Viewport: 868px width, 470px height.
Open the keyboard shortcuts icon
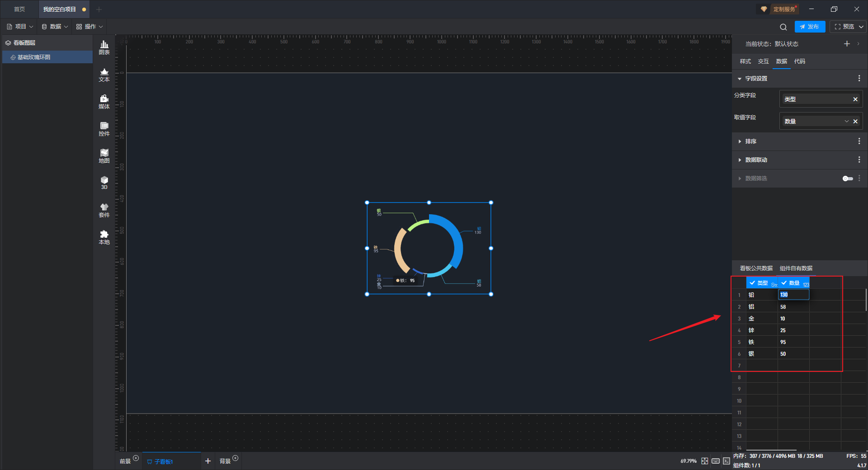pyautogui.click(x=716, y=461)
